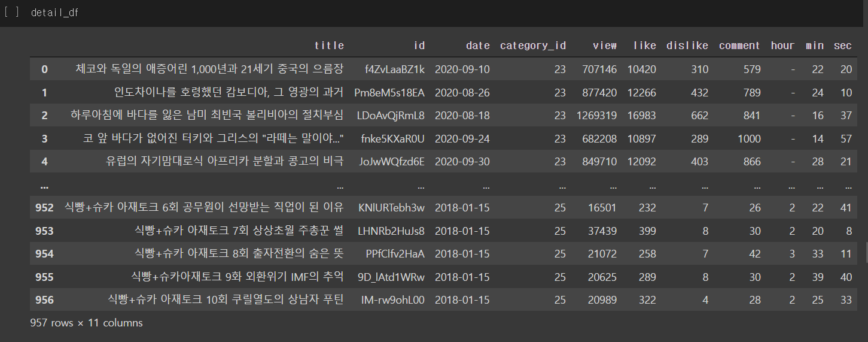Click row index 954
This screenshot has height=342, width=868.
pyautogui.click(x=44, y=254)
